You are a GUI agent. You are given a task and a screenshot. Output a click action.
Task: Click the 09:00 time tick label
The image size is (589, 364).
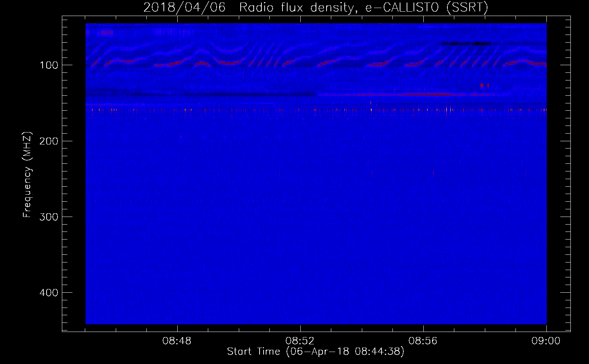pyautogui.click(x=546, y=341)
